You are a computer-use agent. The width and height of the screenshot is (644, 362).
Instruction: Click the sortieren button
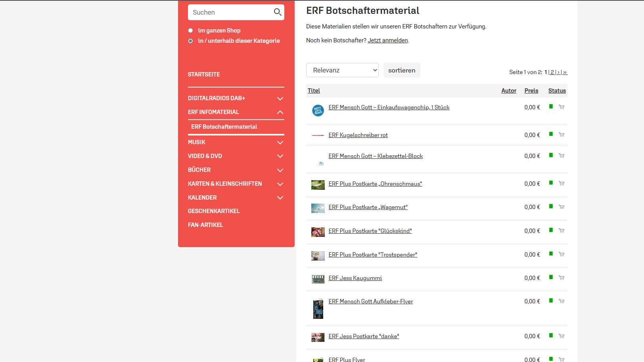[402, 70]
